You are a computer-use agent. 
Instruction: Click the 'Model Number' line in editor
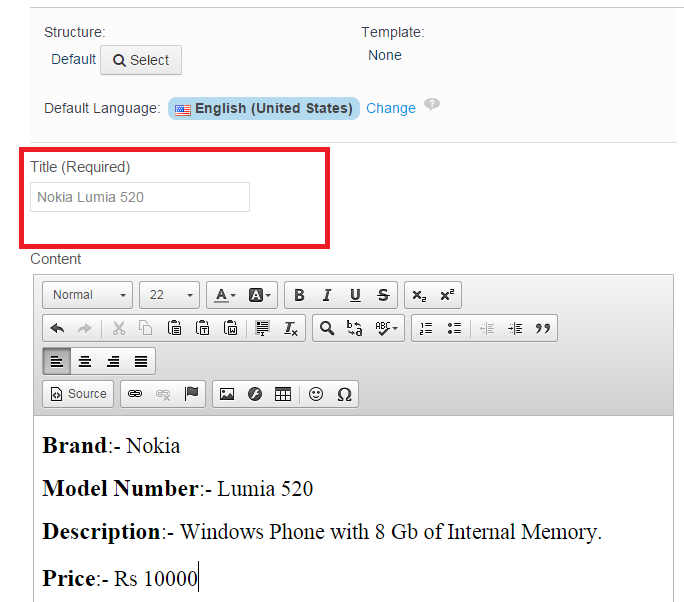(x=178, y=488)
